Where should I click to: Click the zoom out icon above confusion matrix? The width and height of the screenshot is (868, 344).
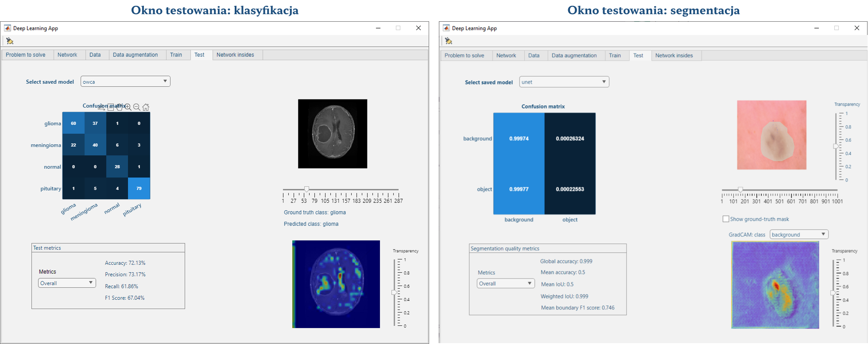(x=137, y=107)
